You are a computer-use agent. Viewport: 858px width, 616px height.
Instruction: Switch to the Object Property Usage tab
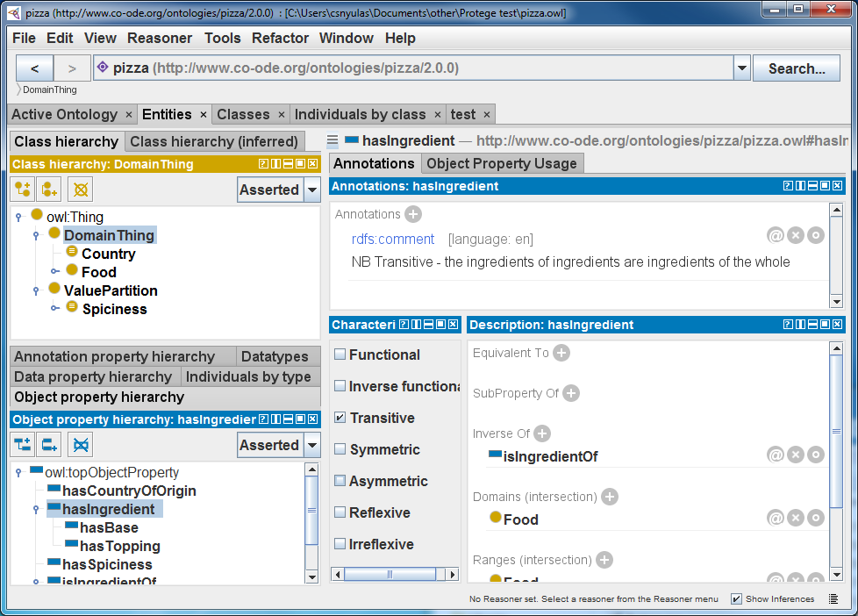(x=502, y=163)
